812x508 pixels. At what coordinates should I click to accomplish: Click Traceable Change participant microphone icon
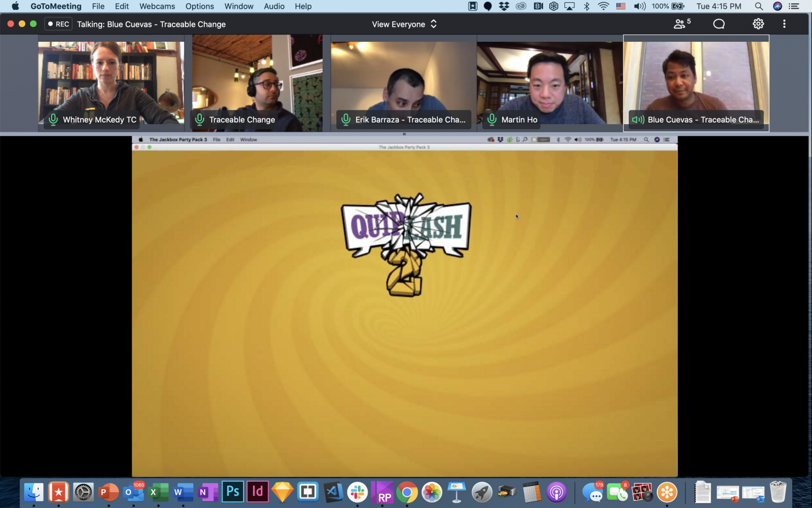(200, 119)
